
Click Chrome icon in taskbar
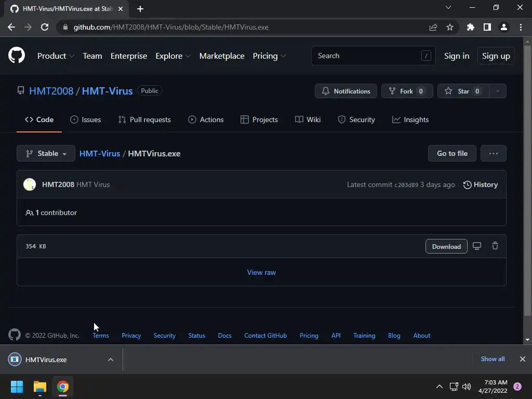point(63,387)
